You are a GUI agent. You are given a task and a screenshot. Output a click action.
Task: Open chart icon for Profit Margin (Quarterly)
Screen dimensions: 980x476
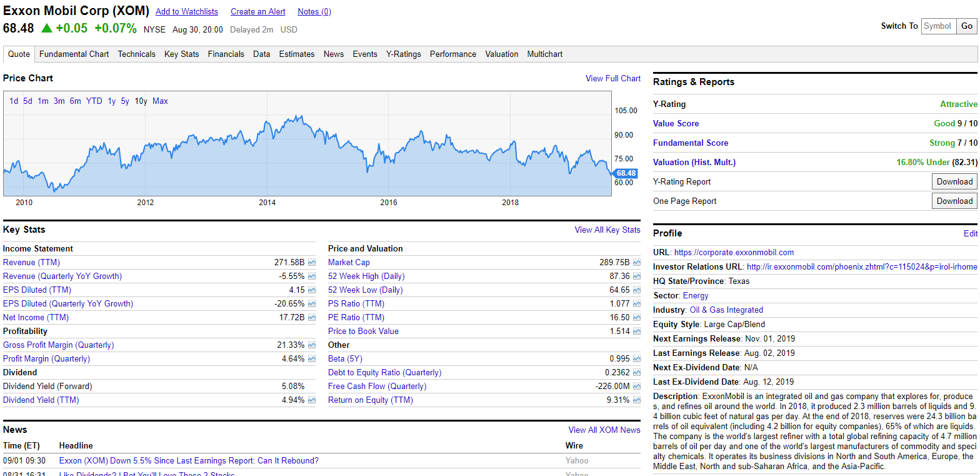click(312, 359)
